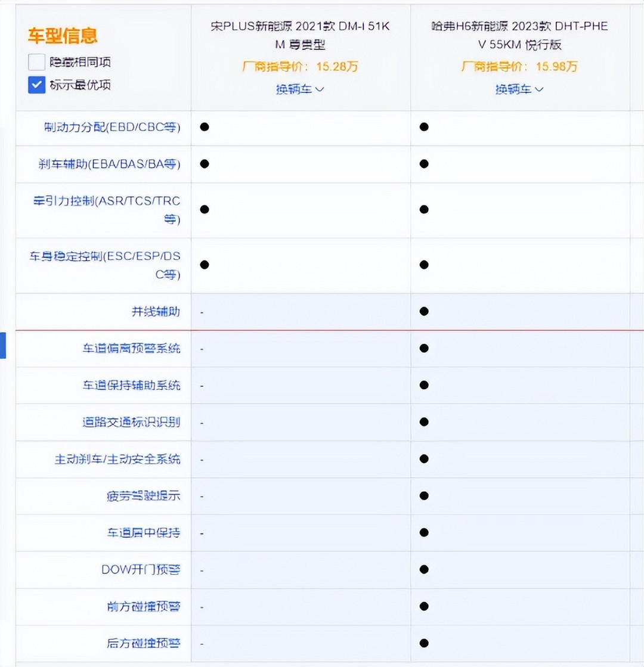Click 宋PLUS dash in 疲劳驾驶提示 row
Image resolution: width=644 pixels, height=667 pixels.
202,497
